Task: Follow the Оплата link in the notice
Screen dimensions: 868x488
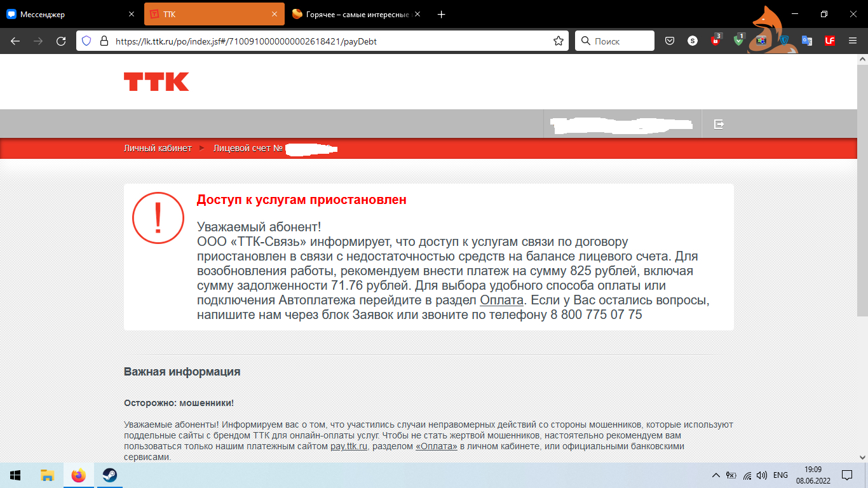Action: click(501, 300)
